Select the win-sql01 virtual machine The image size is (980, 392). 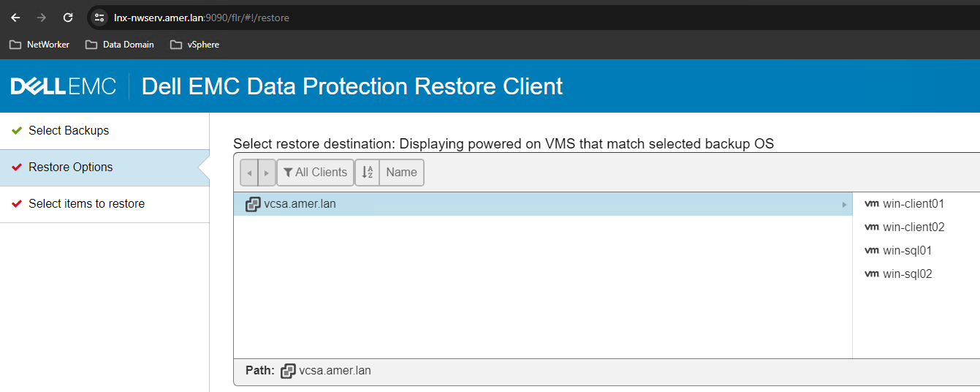click(x=907, y=251)
